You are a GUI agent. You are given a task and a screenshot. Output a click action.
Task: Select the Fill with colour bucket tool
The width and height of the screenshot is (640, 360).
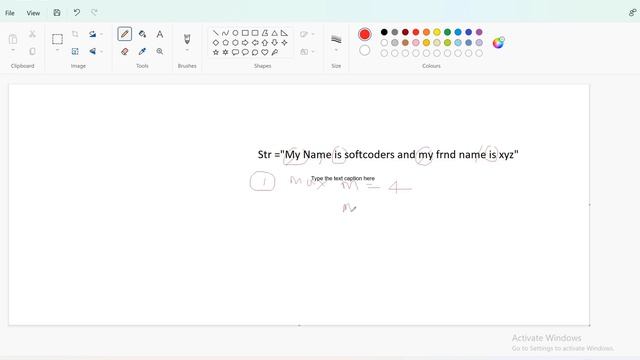[142, 34]
